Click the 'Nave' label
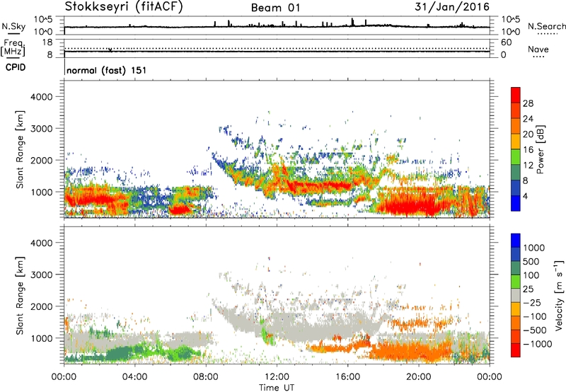Image resolution: width=566 pixels, height=392 pixels. (538, 49)
